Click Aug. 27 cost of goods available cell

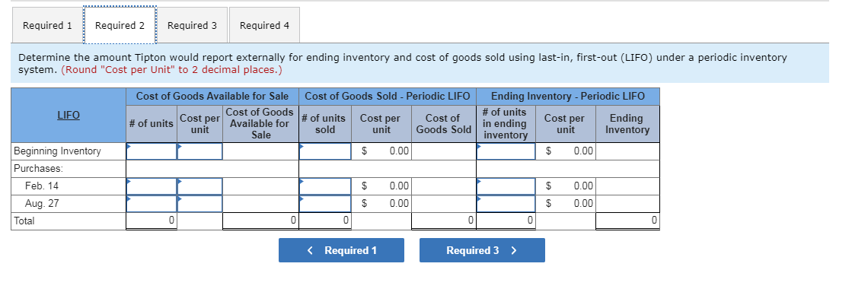pyautogui.click(x=260, y=204)
